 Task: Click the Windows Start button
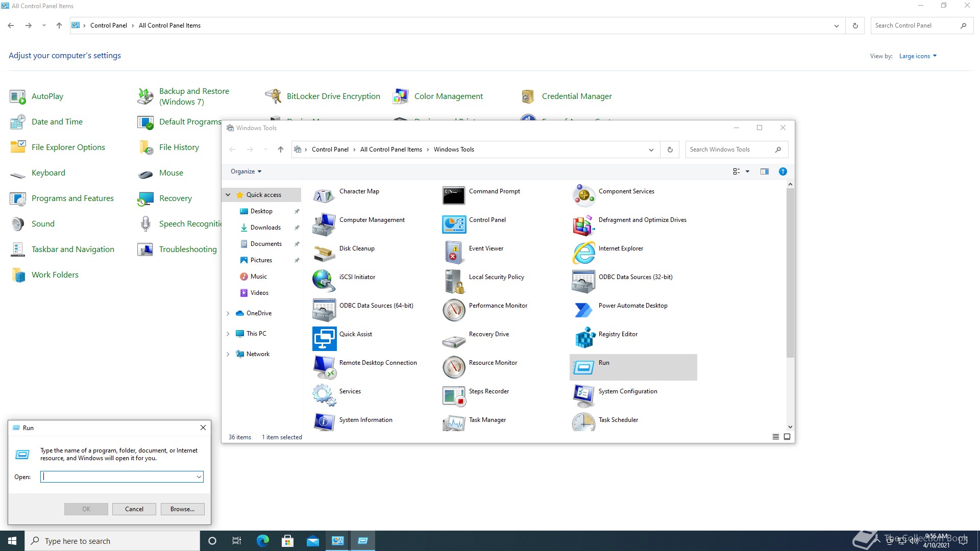[12, 541]
